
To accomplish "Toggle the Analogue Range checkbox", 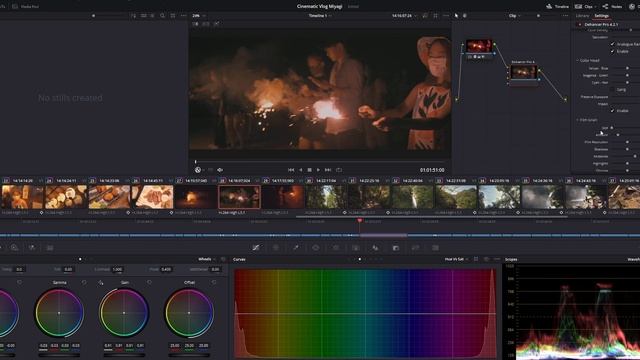I will (x=612, y=44).
